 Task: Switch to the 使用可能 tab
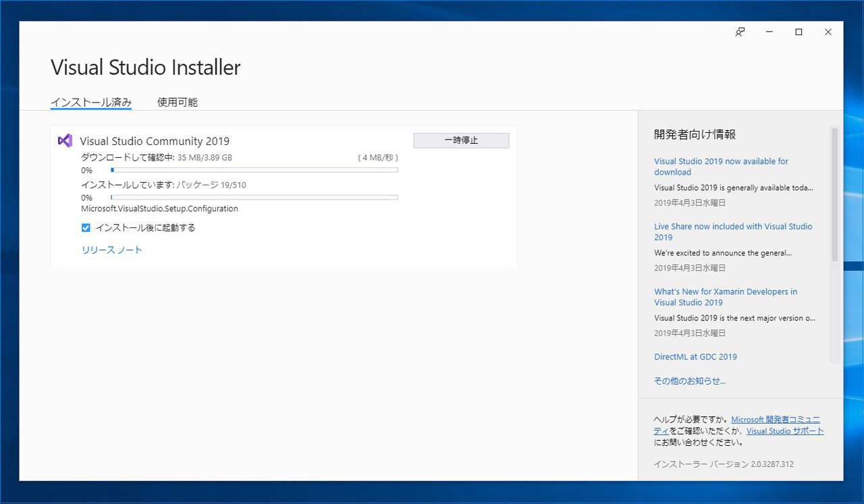click(178, 103)
